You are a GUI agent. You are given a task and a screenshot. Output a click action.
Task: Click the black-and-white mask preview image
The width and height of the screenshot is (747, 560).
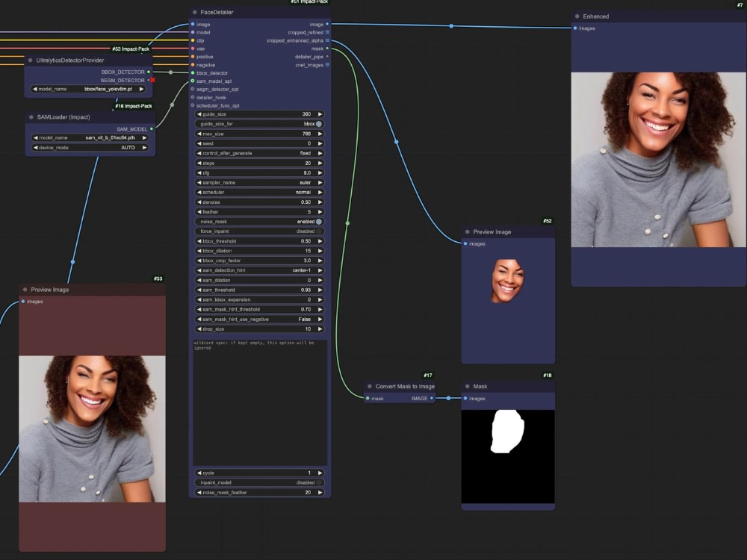pos(508,456)
